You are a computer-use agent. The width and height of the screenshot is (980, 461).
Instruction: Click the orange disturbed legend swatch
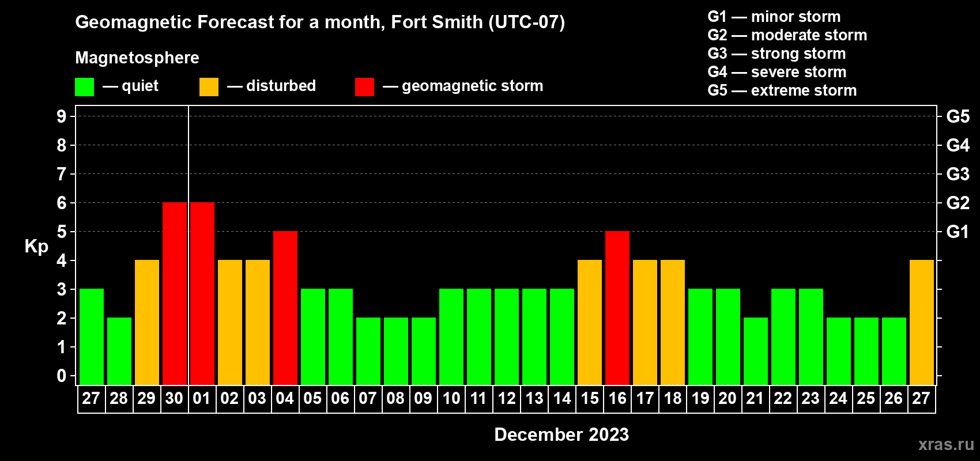click(209, 87)
